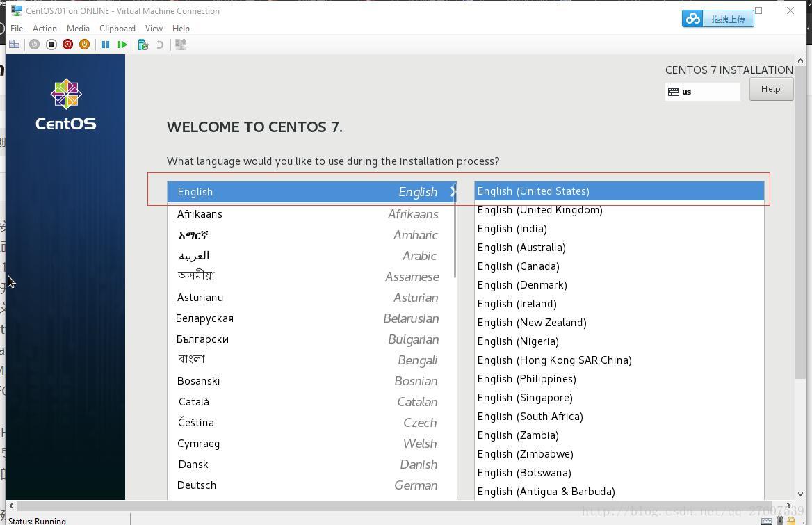Viewport: 812px width, 525px height.
Task: Click the VM window vertical scrollbar up arrow
Action: click(x=801, y=60)
